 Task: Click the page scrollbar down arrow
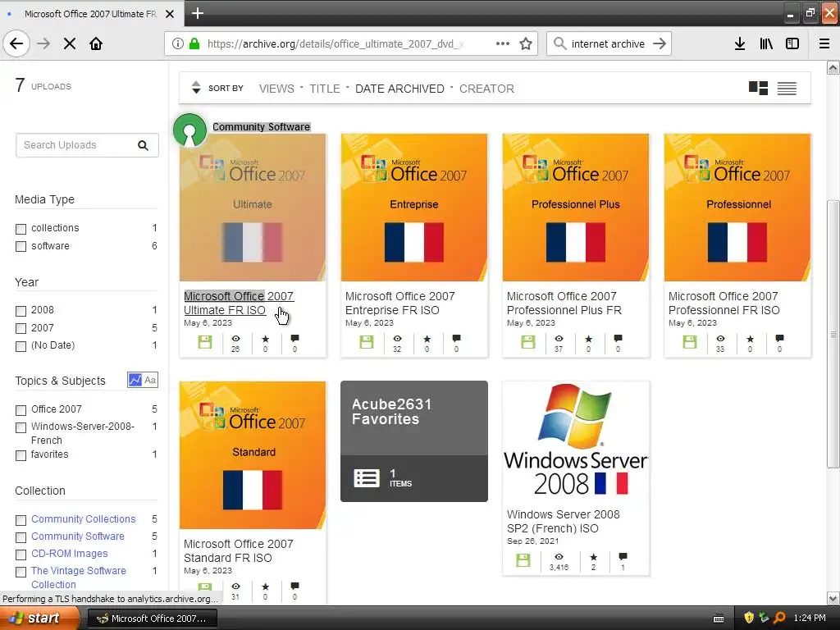pos(833,598)
